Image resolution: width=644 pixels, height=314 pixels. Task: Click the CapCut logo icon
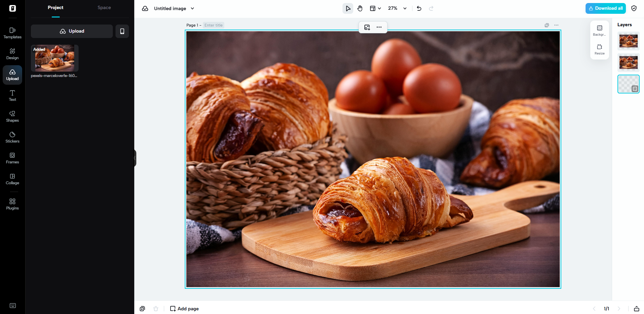point(12,8)
